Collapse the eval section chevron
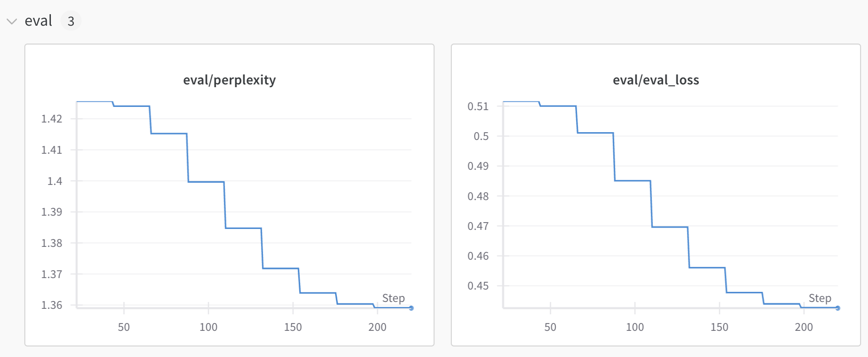 click(x=11, y=20)
